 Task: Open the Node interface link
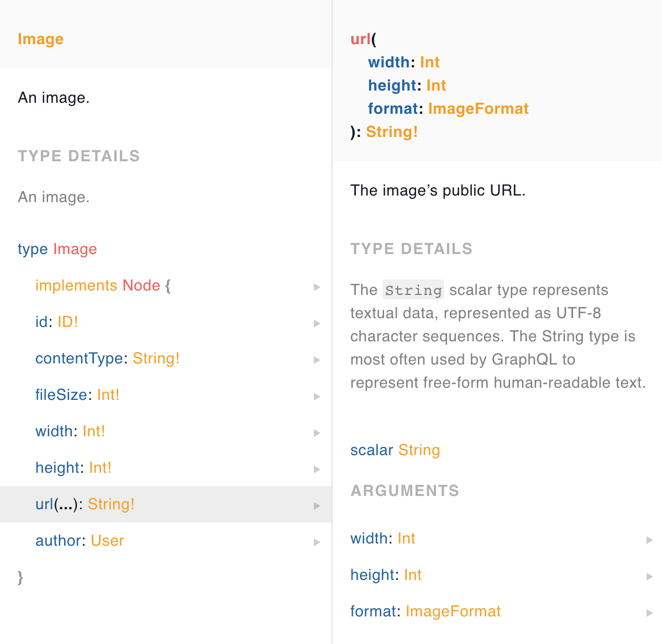[x=141, y=286]
